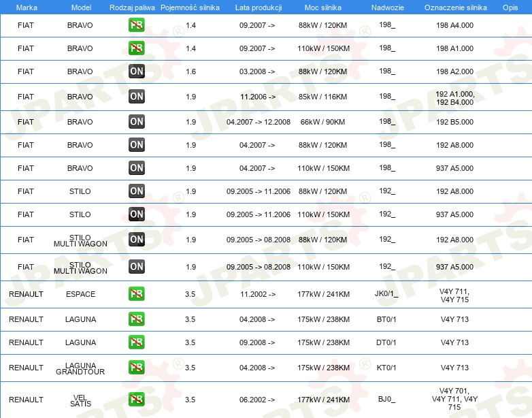Image resolution: width=532 pixels, height=418 pixels.
Task: Click the ON icon for Stilo Multi Wagon 110kW
Action: pyautogui.click(x=136, y=266)
